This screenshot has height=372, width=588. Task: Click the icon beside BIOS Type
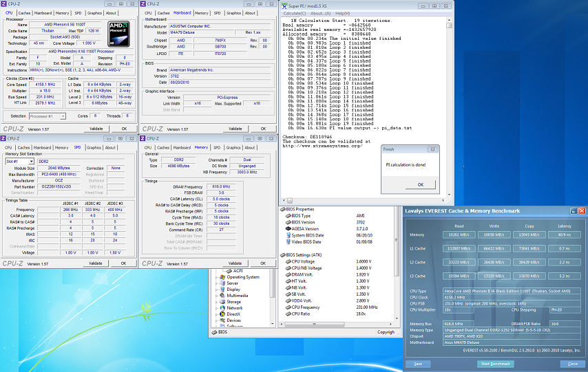288,216
